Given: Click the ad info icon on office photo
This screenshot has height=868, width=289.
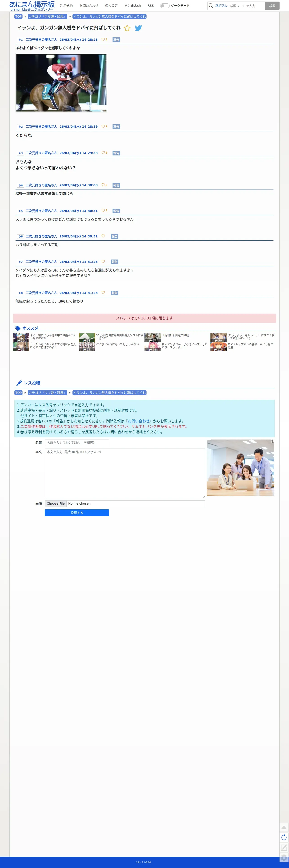Looking at the screenshot, I should click(x=273, y=441).
